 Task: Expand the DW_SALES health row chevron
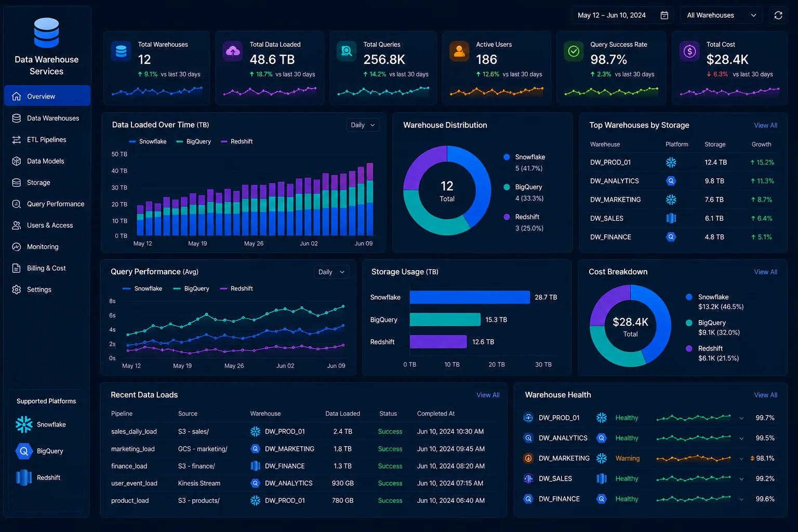pyautogui.click(x=741, y=479)
